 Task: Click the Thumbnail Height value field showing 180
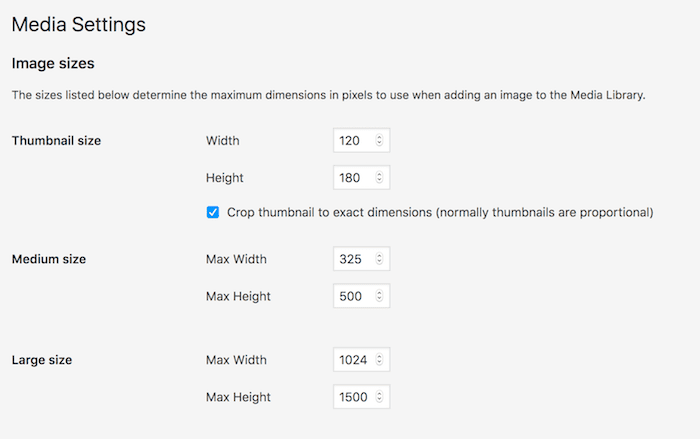pyautogui.click(x=352, y=178)
